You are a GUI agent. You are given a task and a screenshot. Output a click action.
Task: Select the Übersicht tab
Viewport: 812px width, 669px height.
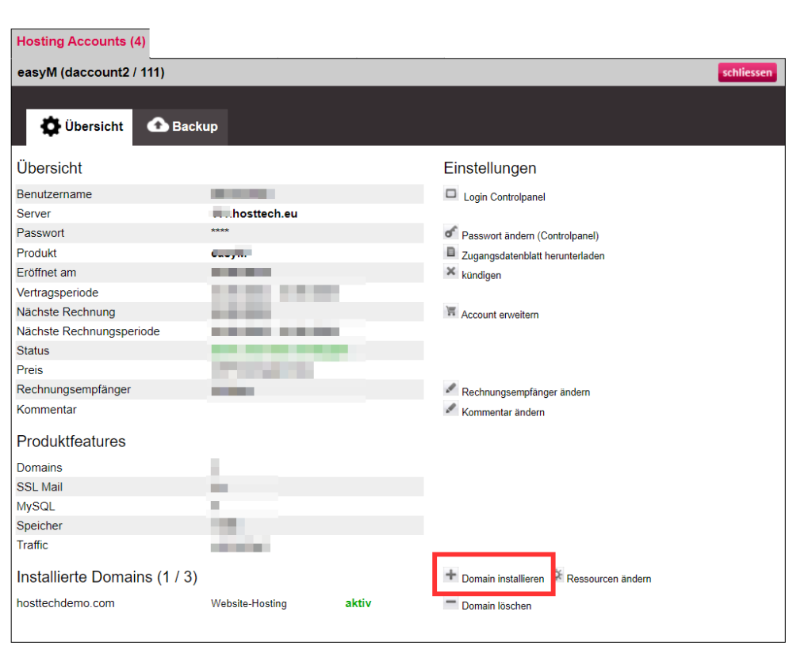[82, 127]
